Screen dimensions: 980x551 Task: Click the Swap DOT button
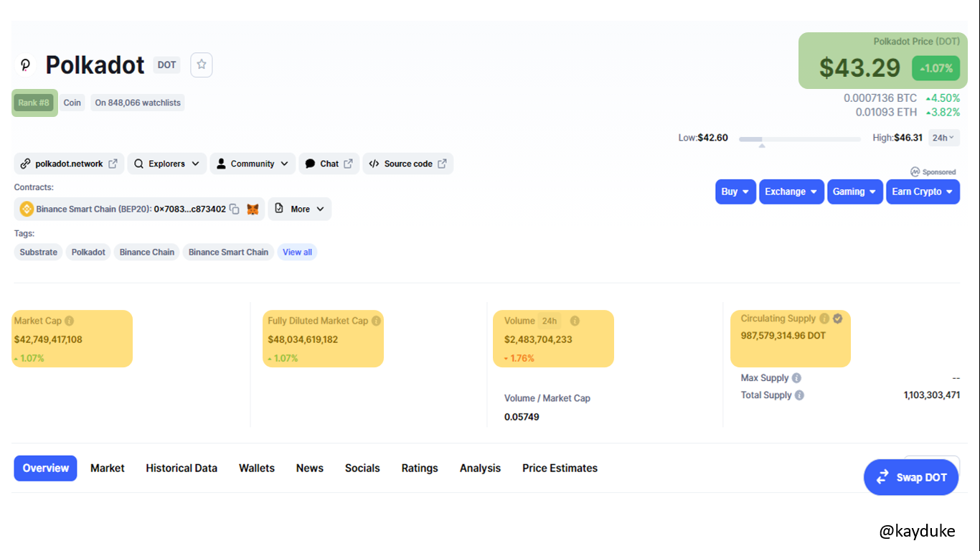911,477
